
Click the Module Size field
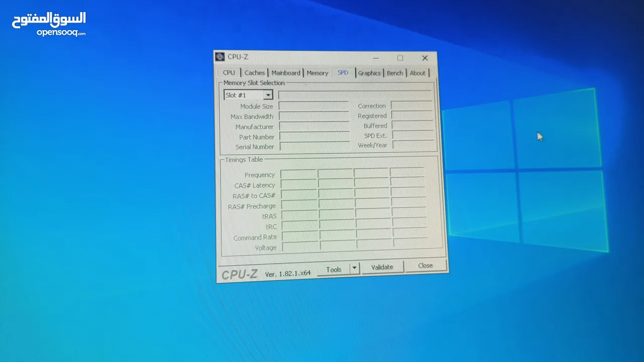point(313,106)
